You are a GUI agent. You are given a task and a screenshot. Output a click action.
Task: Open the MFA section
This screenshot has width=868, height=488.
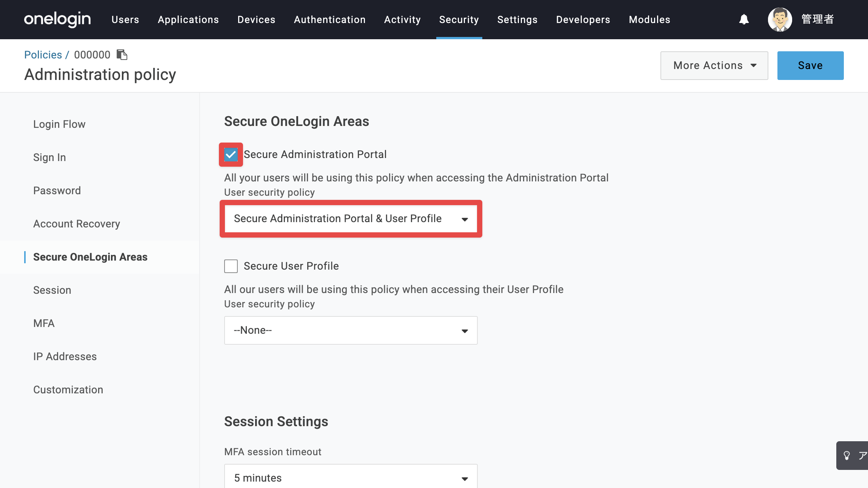coord(44,324)
